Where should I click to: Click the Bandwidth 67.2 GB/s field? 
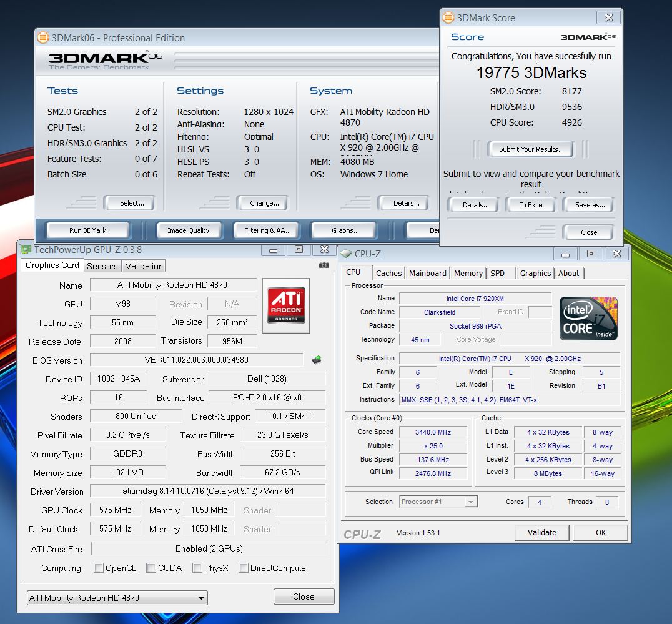click(x=282, y=472)
